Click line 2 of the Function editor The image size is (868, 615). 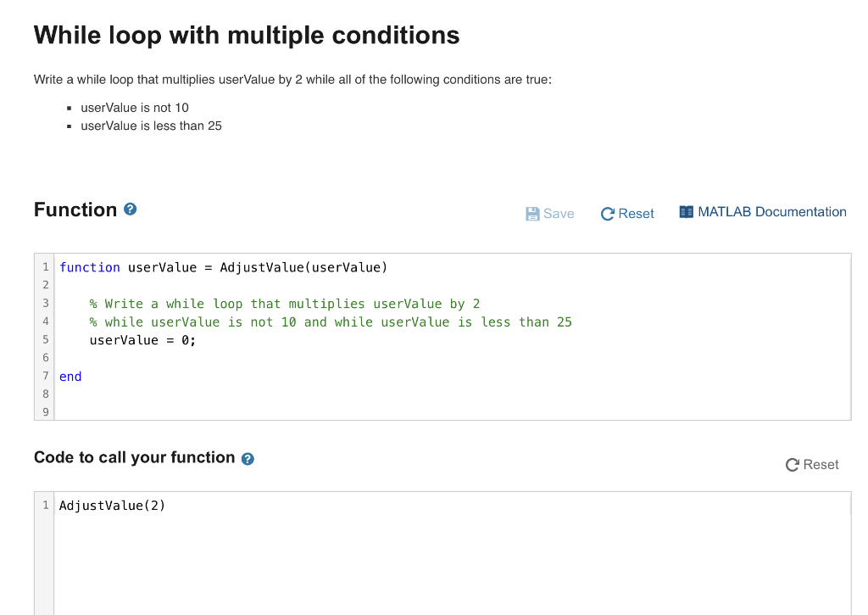coord(170,285)
